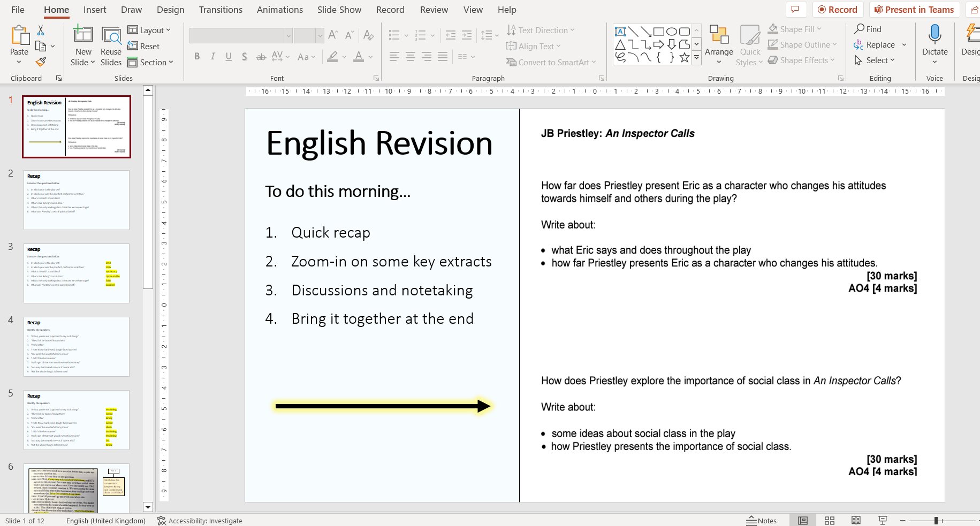
Task: Select slide 4 thumbnail in the pane
Action: pyautogui.click(x=76, y=347)
